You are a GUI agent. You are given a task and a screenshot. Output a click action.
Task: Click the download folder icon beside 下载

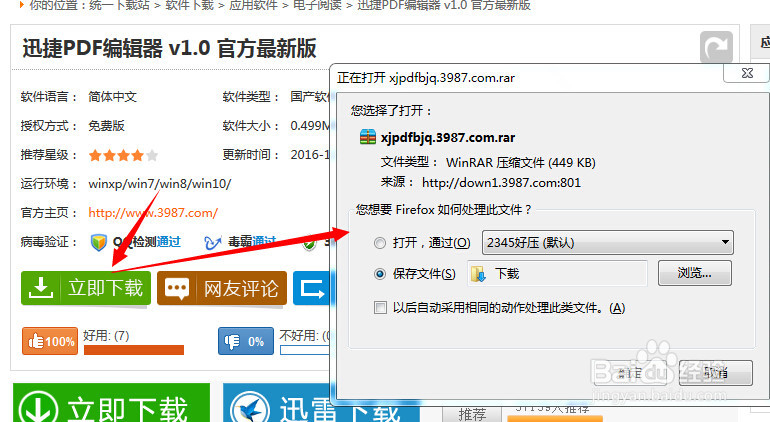[x=478, y=274]
